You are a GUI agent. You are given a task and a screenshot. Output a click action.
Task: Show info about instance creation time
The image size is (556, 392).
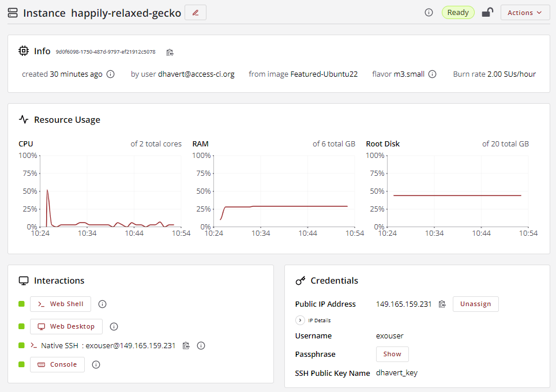[x=111, y=74]
